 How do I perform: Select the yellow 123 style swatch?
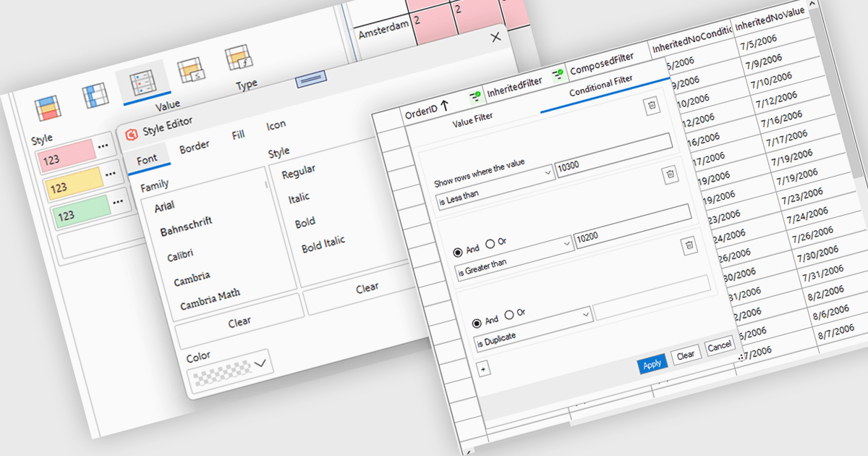click(x=74, y=185)
